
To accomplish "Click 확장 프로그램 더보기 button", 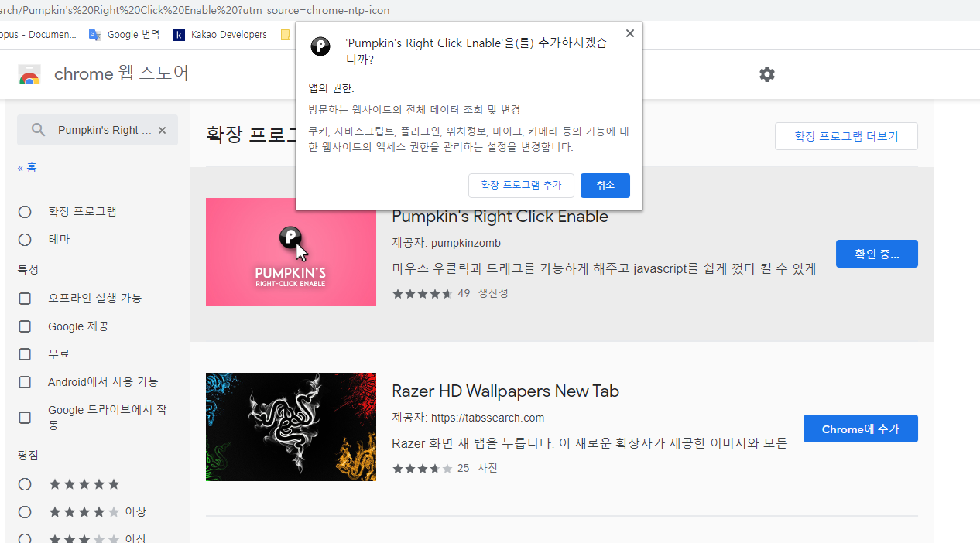I will pos(846,136).
